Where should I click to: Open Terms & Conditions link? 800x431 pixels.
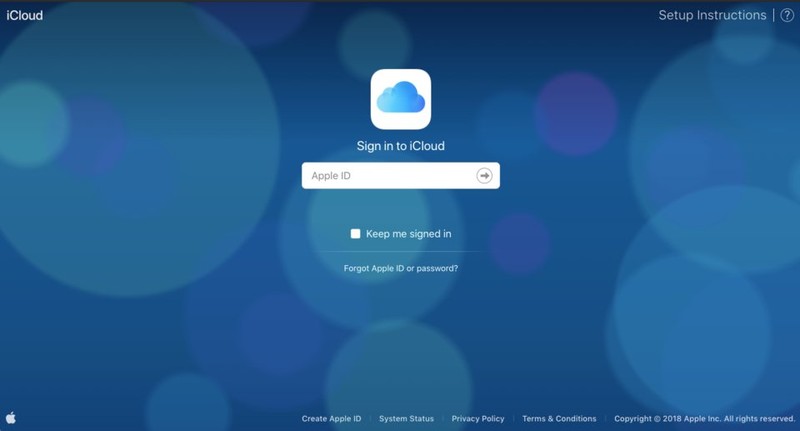click(559, 418)
